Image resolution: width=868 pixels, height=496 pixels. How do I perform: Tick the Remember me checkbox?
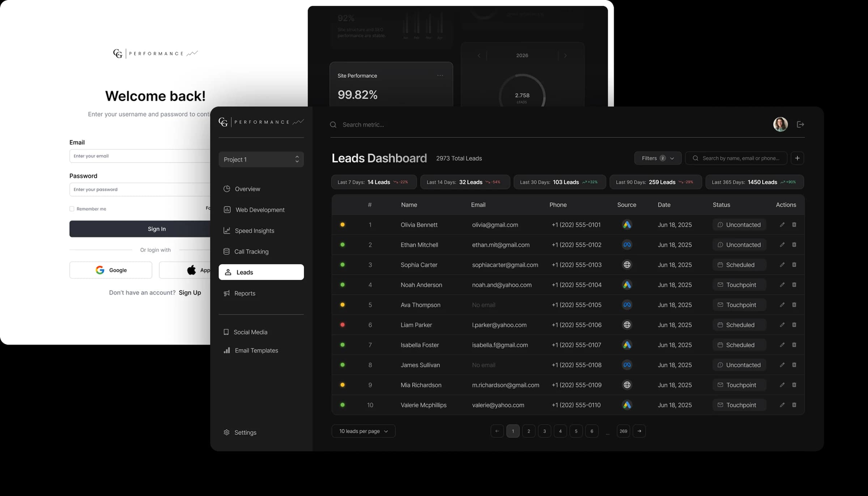pyautogui.click(x=72, y=209)
